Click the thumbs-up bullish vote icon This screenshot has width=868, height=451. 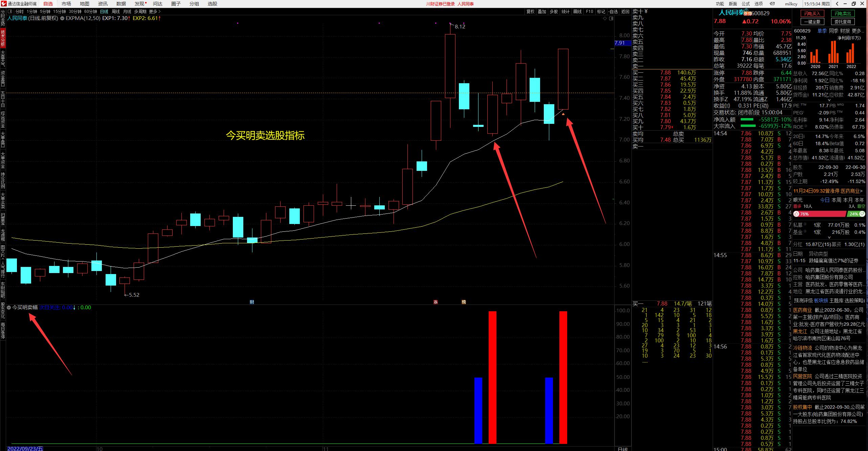pos(796,214)
